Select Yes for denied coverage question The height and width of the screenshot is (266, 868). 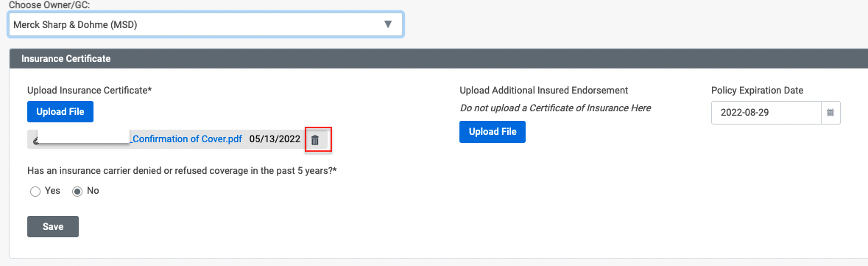click(35, 191)
